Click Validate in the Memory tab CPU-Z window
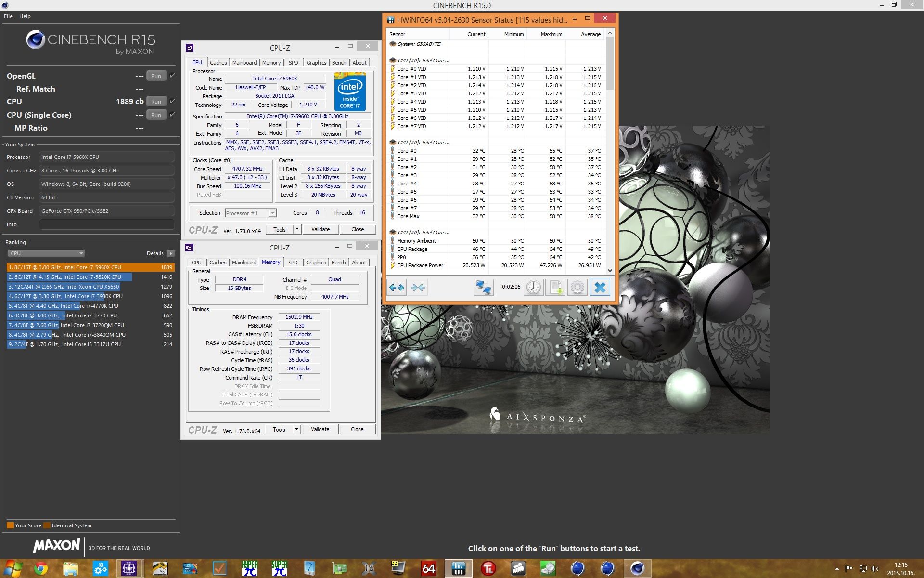 320,429
